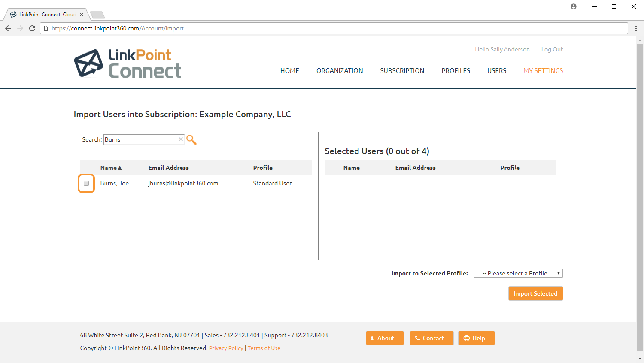Click the Import Selected button
This screenshot has height=363, width=644.
(x=536, y=293)
